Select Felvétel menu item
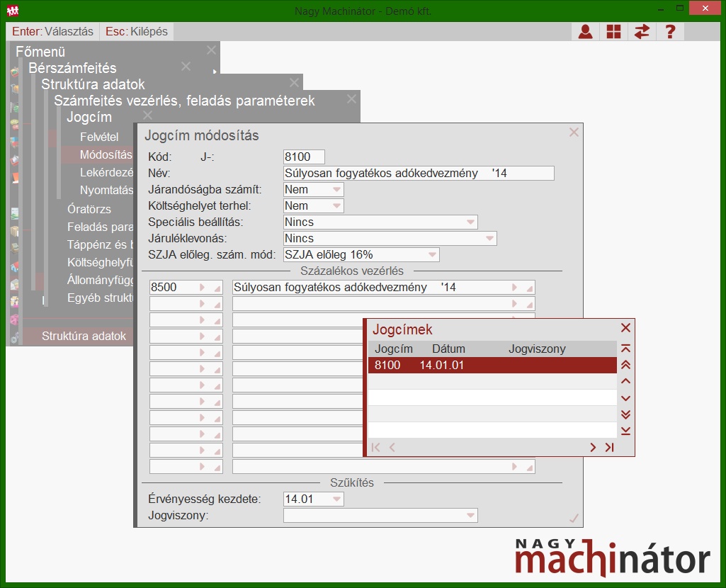Image resolution: width=726 pixels, height=588 pixels. (99, 137)
